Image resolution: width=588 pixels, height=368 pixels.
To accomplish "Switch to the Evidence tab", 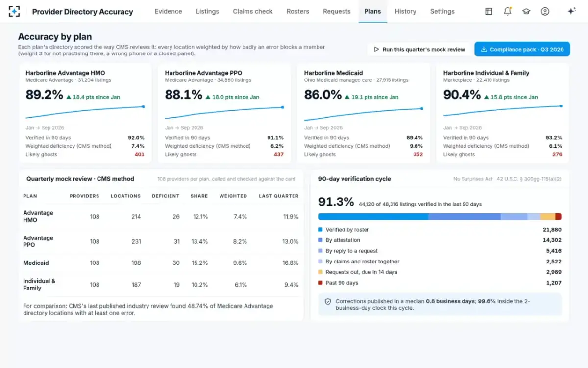I will click(168, 11).
